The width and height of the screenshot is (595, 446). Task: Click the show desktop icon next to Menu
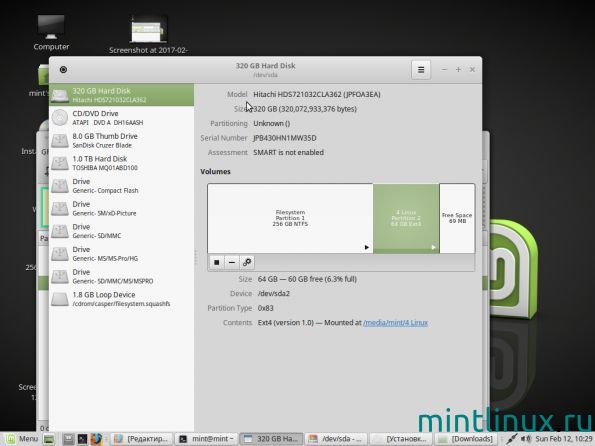tap(49, 439)
